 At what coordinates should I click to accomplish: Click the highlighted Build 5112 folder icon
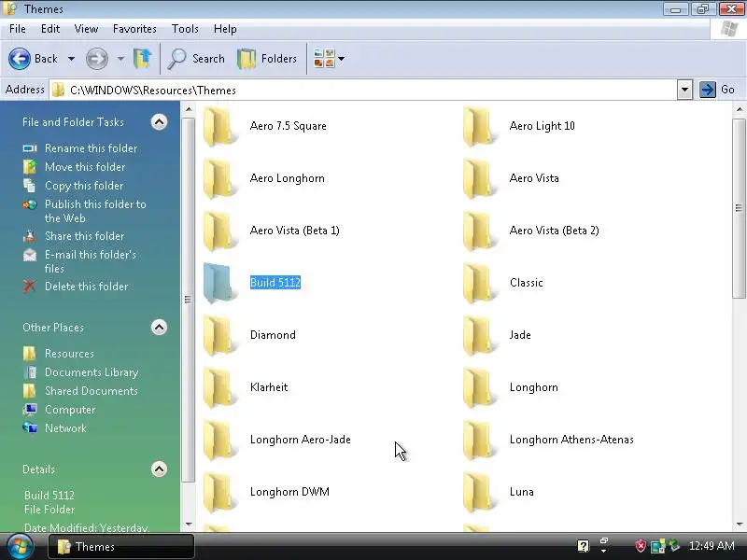point(219,283)
